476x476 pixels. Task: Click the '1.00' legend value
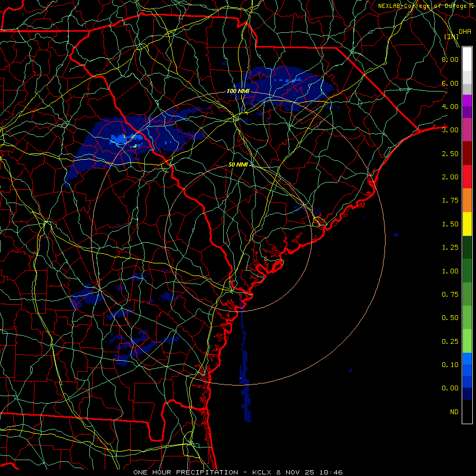[x=450, y=271]
